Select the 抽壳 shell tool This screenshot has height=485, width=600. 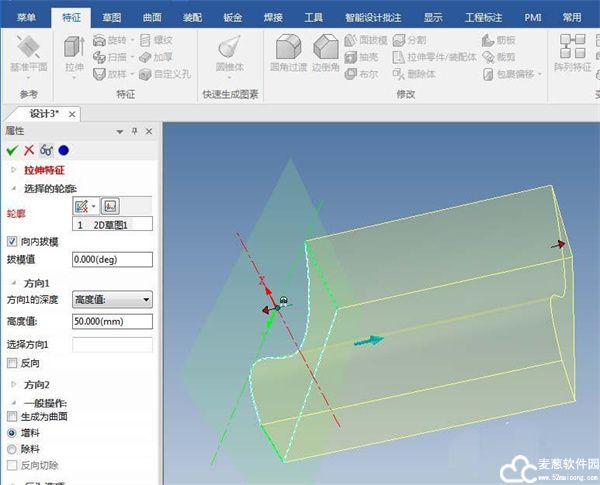pos(362,57)
